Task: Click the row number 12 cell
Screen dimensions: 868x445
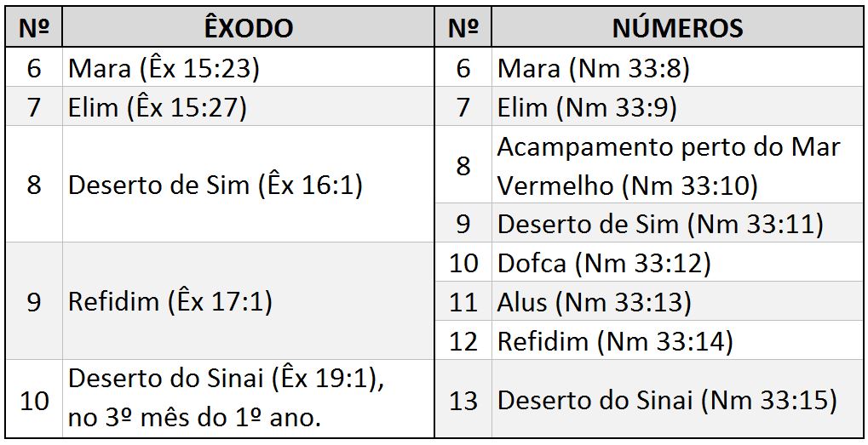Action: coord(463,341)
